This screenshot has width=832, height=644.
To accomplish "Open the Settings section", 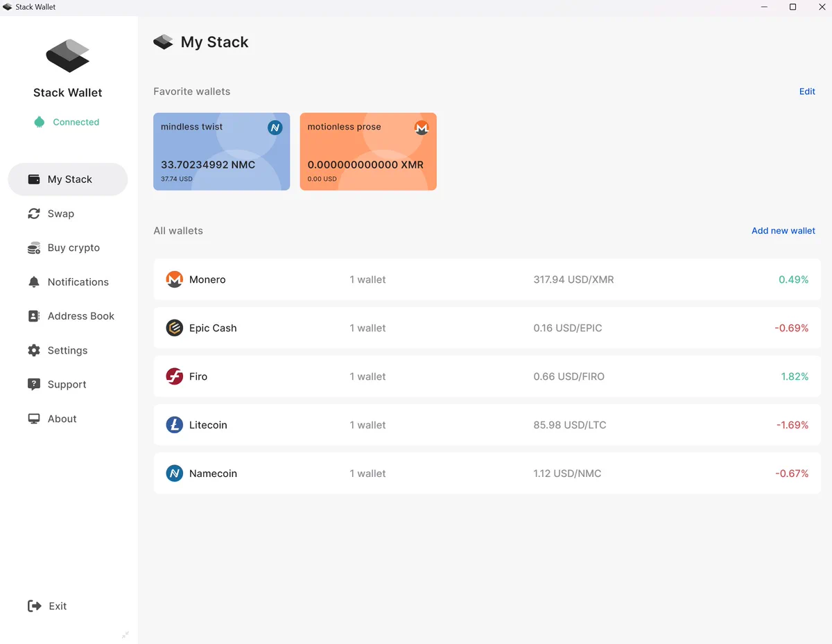I will (68, 351).
